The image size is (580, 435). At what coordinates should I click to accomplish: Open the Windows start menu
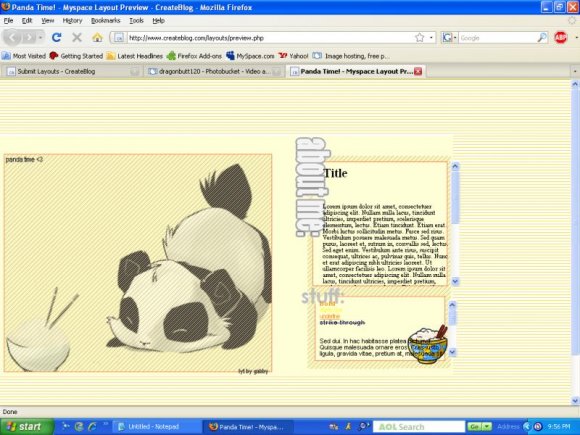27,427
